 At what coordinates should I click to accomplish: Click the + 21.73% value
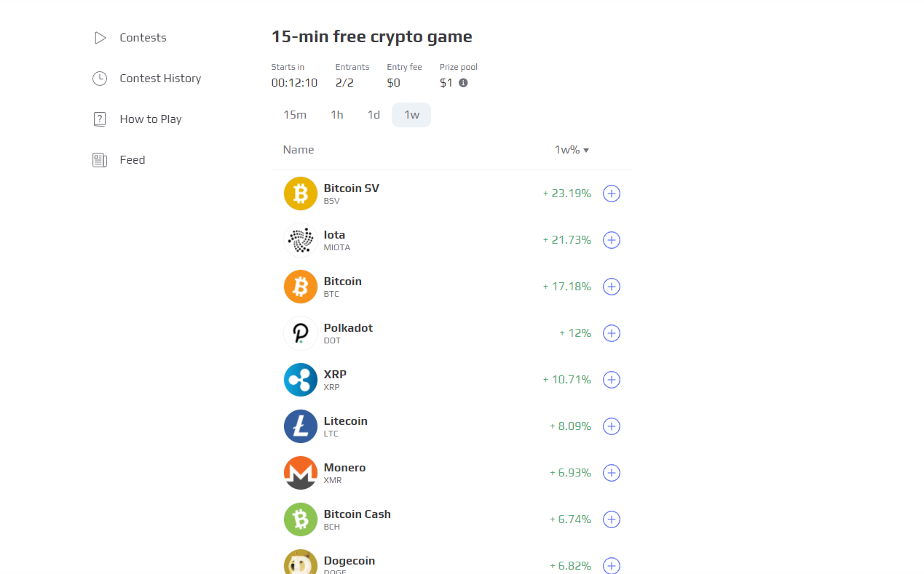(x=567, y=240)
